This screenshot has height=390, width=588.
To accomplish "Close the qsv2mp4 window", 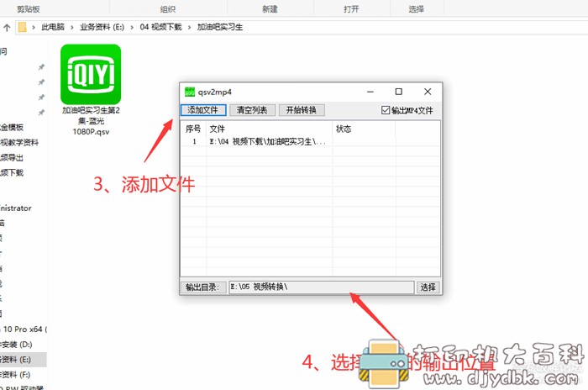I will tap(428, 92).
